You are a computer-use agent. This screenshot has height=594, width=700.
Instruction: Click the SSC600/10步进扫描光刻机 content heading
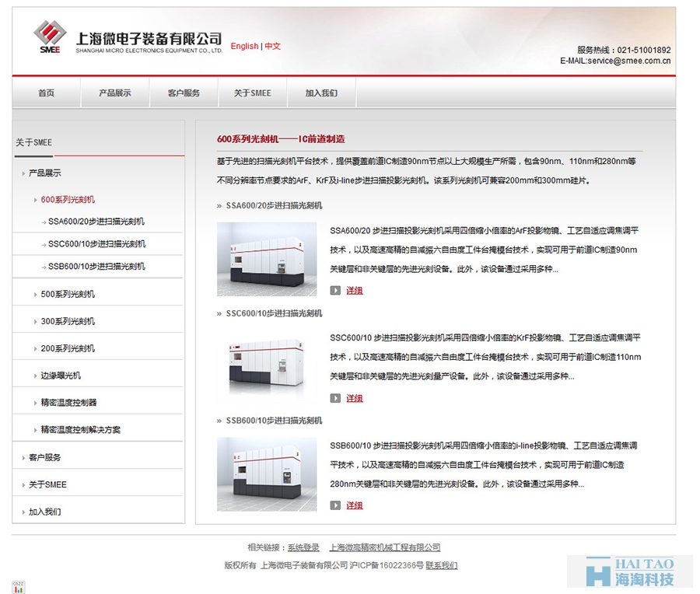[x=274, y=314]
